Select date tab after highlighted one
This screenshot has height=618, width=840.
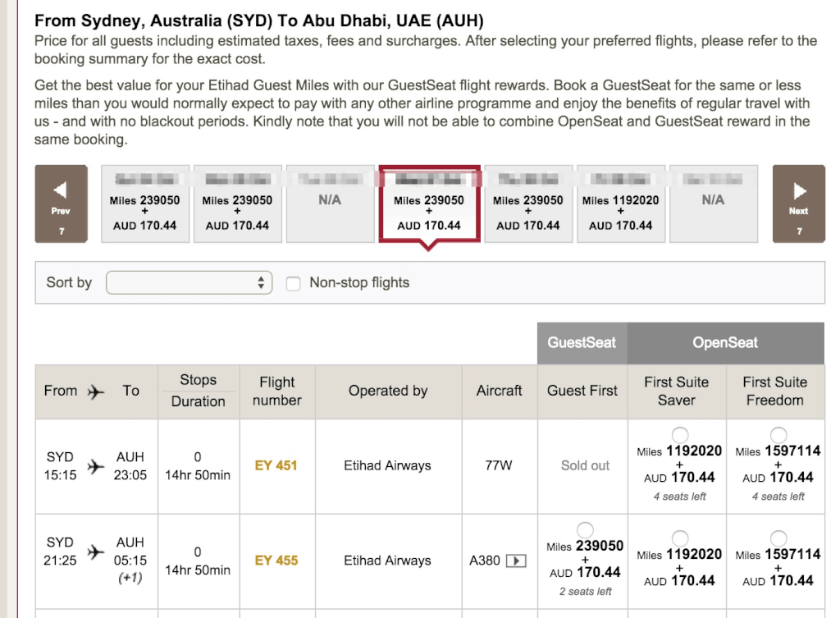tap(528, 204)
